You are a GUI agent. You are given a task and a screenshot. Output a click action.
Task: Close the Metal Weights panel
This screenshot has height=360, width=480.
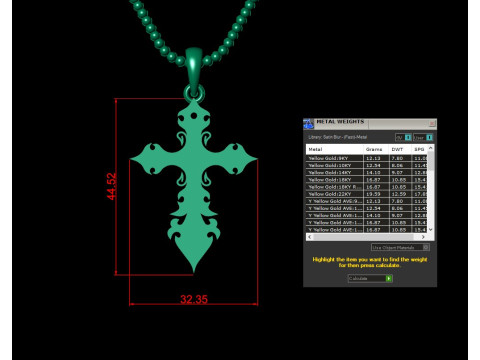coord(432,123)
